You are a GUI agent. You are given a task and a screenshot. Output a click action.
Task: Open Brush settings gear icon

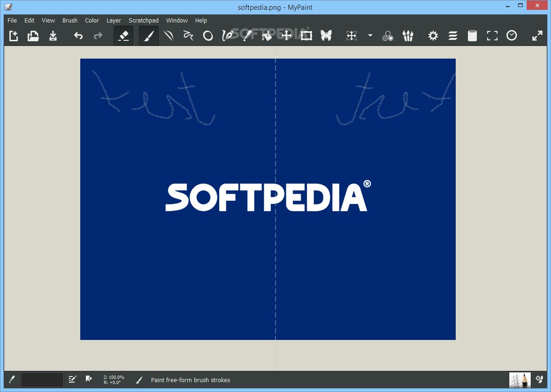(x=433, y=36)
